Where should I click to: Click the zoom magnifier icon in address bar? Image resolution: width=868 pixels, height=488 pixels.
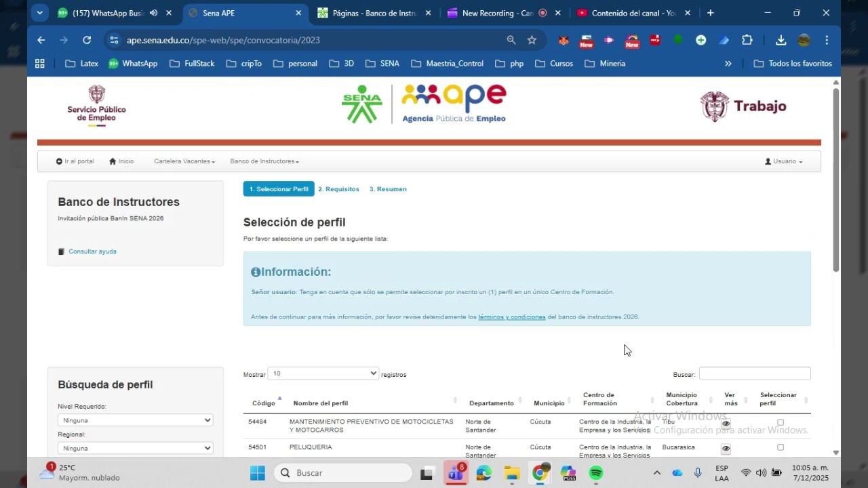tap(511, 40)
